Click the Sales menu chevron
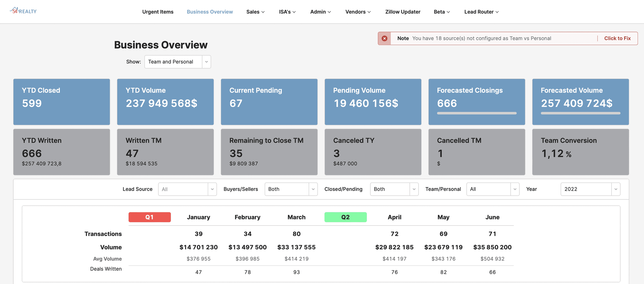The image size is (644, 284). tap(263, 12)
